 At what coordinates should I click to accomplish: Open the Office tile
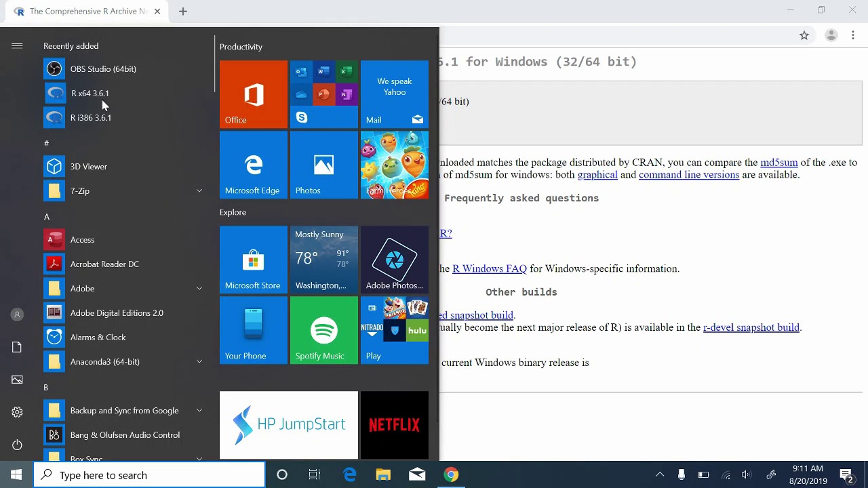[x=254, y=94]
